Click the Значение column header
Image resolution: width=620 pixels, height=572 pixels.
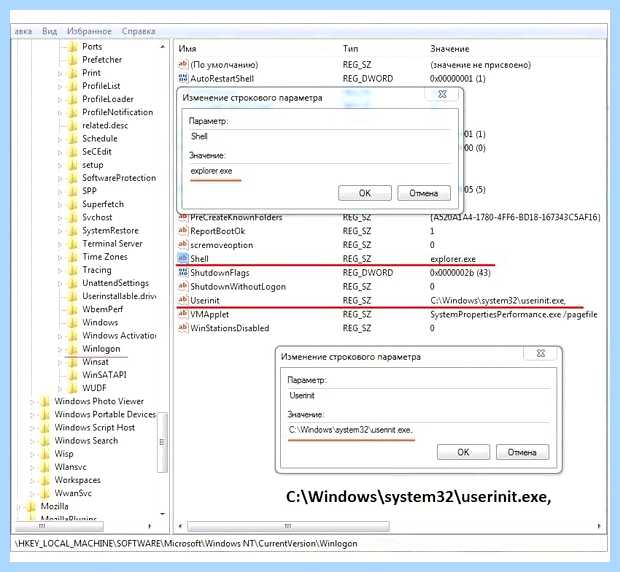[x=450, y=49]
